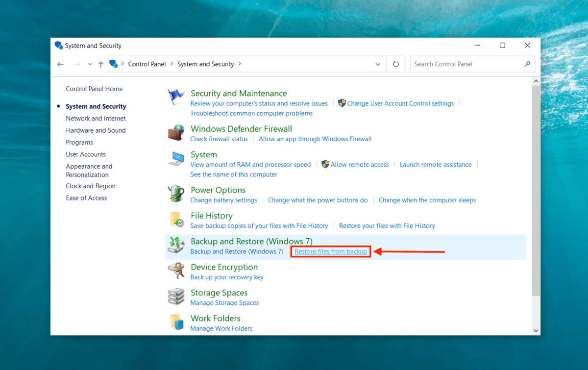Click See the name of this computer
The image size is (588, 370).
coord(234,174)
